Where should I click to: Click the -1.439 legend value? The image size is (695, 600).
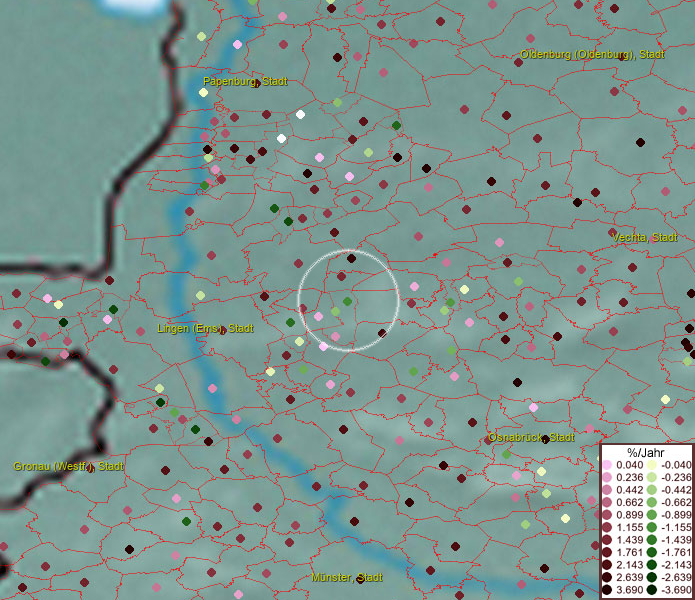pos(676,540)
